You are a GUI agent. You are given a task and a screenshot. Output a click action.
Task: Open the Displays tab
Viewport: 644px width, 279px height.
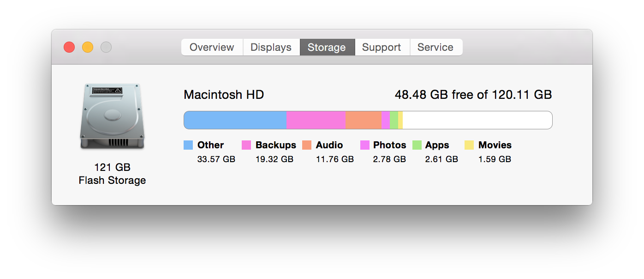click(271, 47)
